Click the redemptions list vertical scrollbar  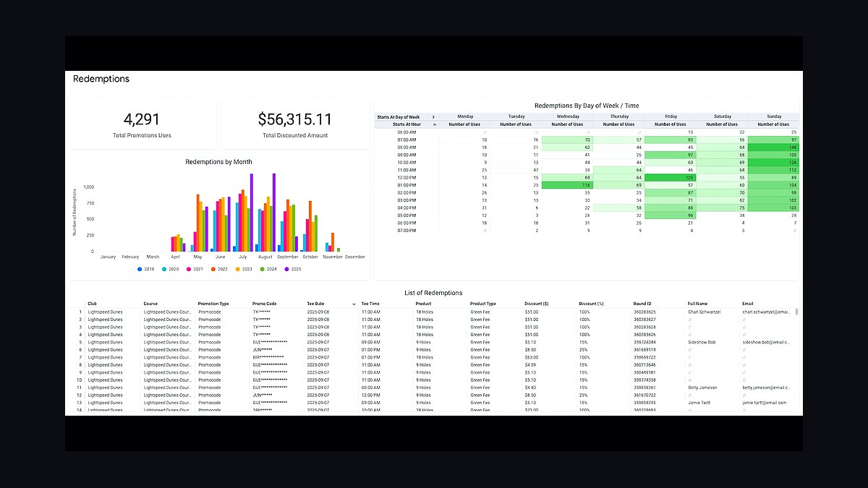[x=797, y=312]
